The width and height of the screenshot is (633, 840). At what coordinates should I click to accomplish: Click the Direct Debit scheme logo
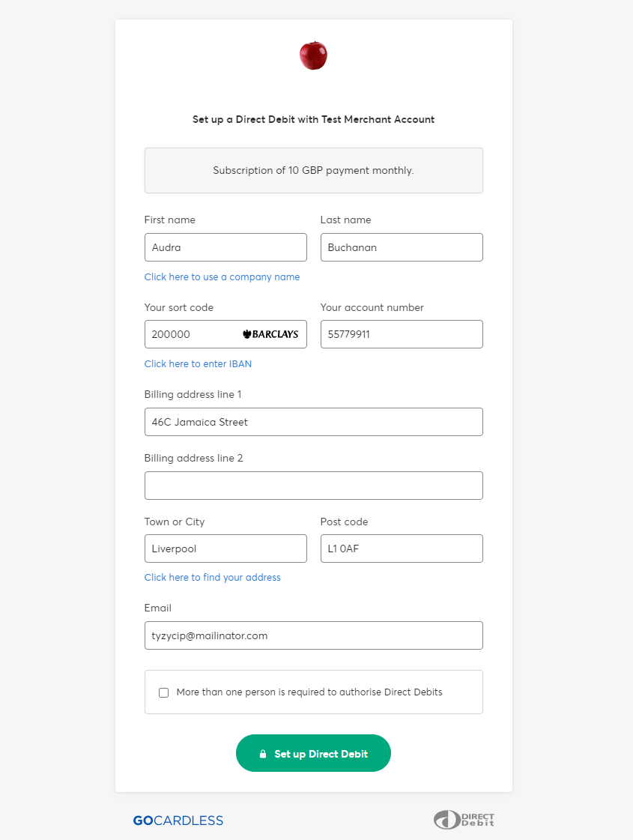click(x=464, y=820)
